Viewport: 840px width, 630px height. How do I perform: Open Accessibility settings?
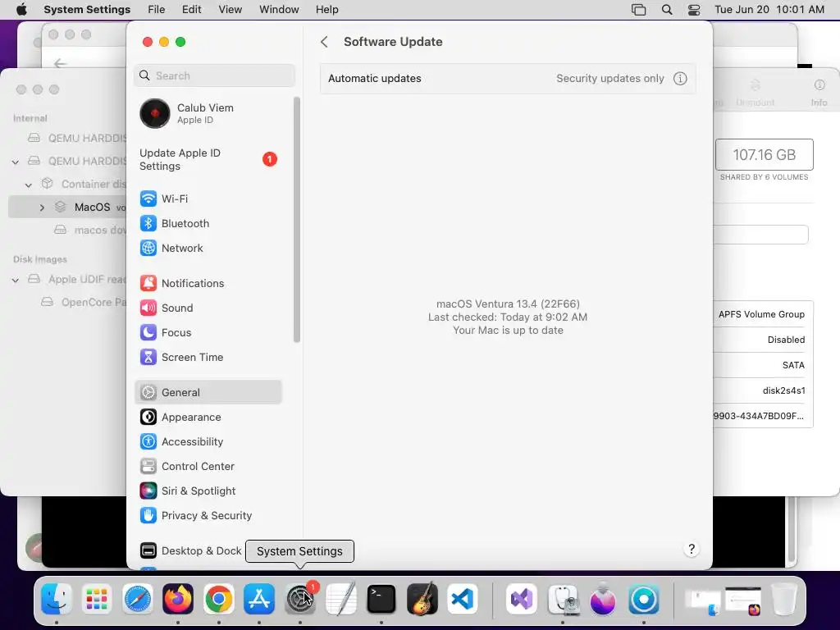[209, 442]
